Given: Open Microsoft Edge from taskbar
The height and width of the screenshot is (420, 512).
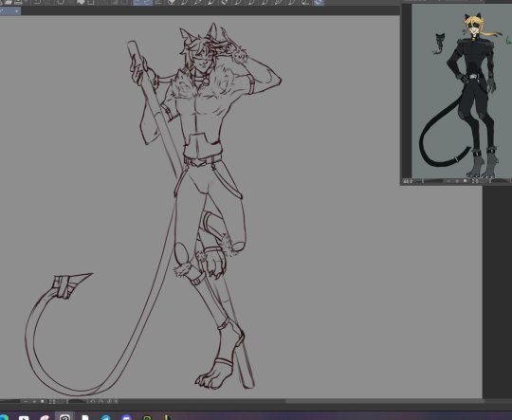Looking at the screenshot, I should click(x=3, y=417).
